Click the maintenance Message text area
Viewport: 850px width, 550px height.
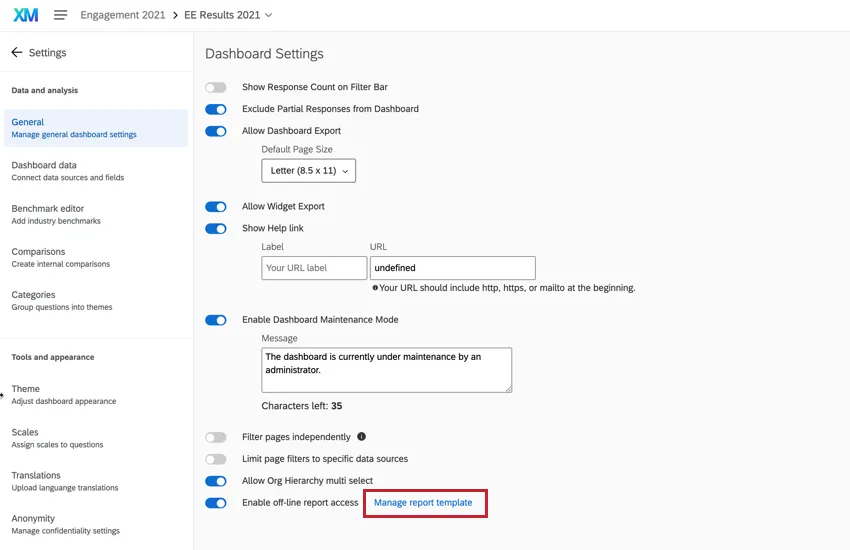pos(386,370)
